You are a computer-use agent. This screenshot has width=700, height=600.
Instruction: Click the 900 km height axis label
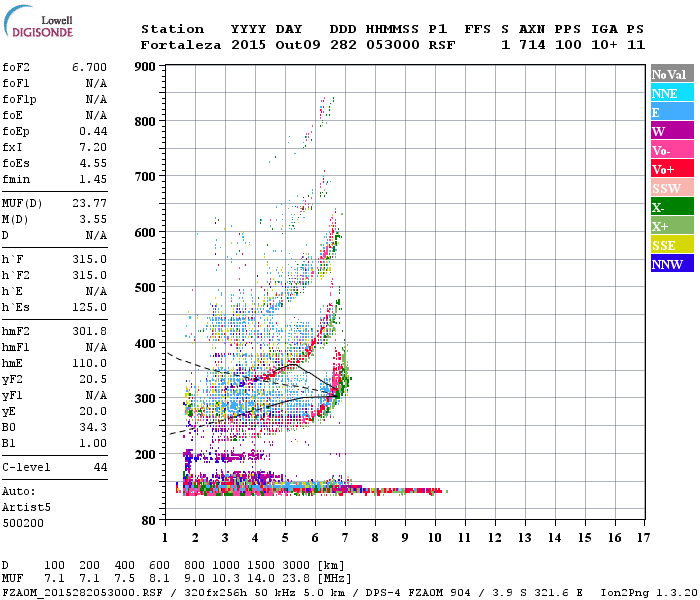coord(145,67)
